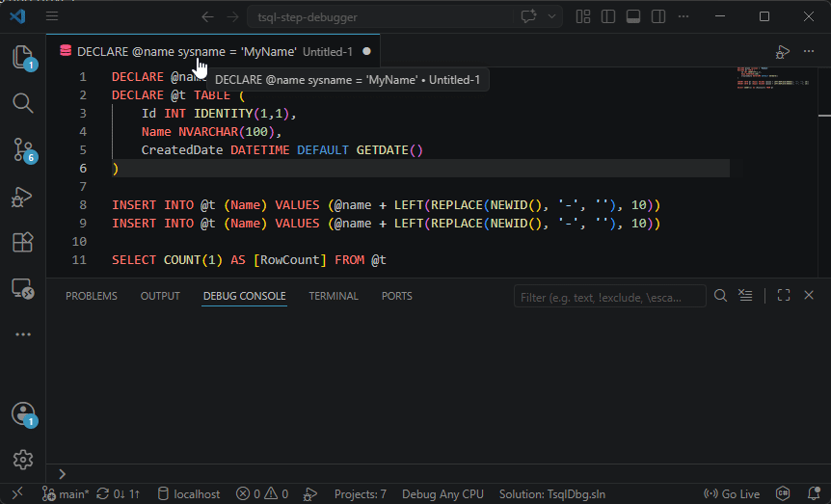The height and width of the screenshot is (504, 831).
Task: Switch to the Ports tab
Action: pos(397,296)
